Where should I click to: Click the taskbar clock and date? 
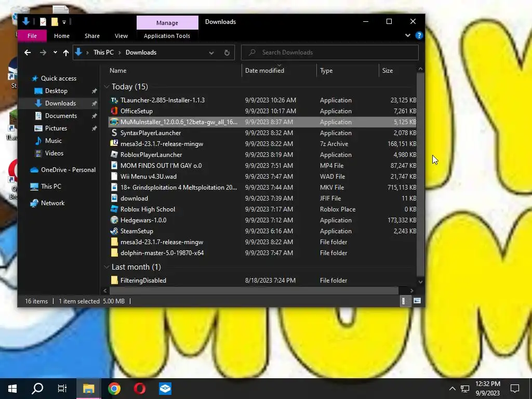[487, 389]
